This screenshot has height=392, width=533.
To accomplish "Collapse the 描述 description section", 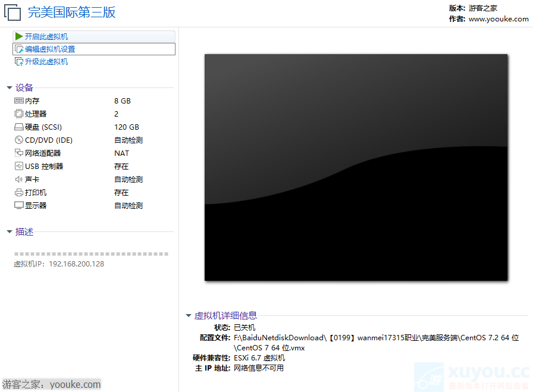I will [10, 232].
